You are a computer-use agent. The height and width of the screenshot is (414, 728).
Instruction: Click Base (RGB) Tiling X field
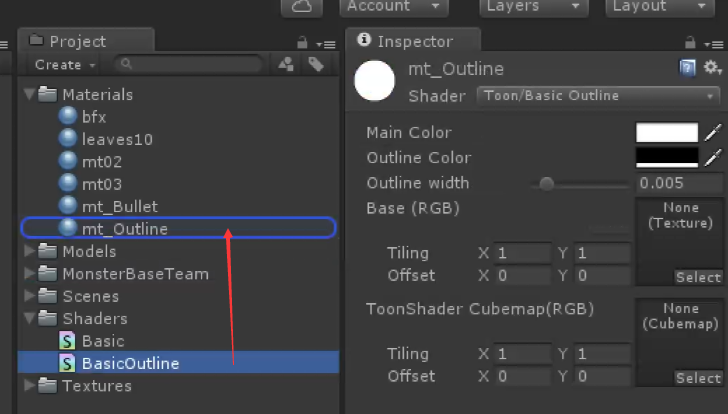click(x=522, y=253)
